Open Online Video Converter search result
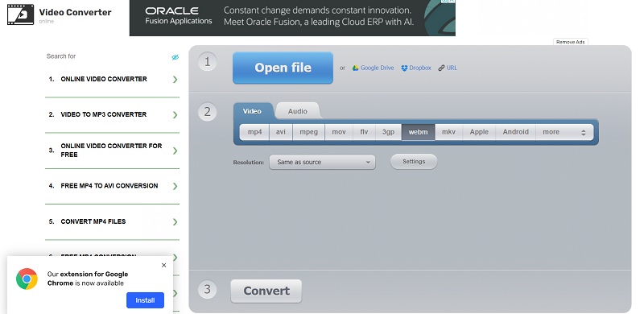Image resolution: width=644 pixels, height=314 pixels. tap(112, 80)
